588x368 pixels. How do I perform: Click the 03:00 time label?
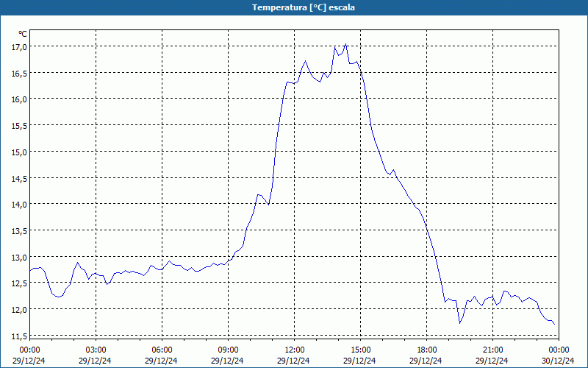click(x=96, y=350)
